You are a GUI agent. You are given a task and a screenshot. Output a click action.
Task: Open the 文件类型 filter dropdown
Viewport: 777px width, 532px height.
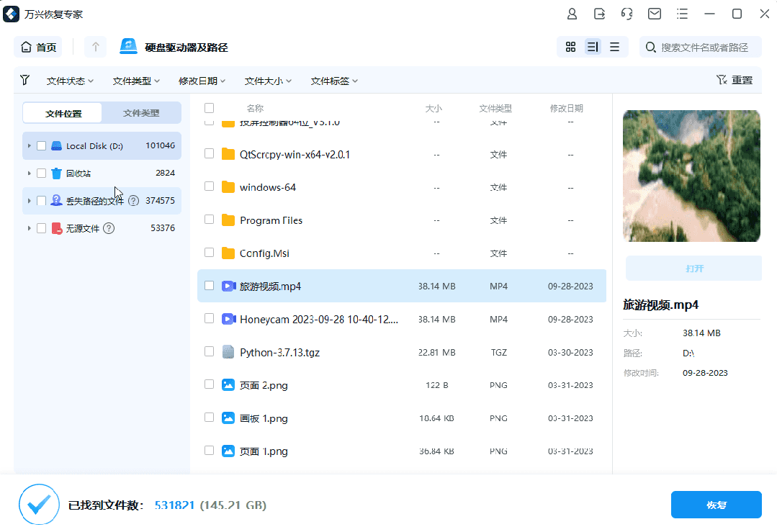pos(135,80)
